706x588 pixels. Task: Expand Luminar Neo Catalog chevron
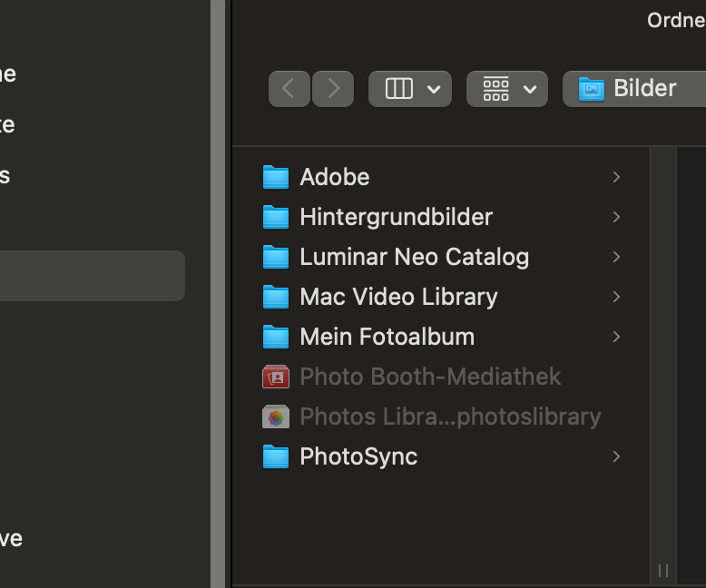(616, 257)
